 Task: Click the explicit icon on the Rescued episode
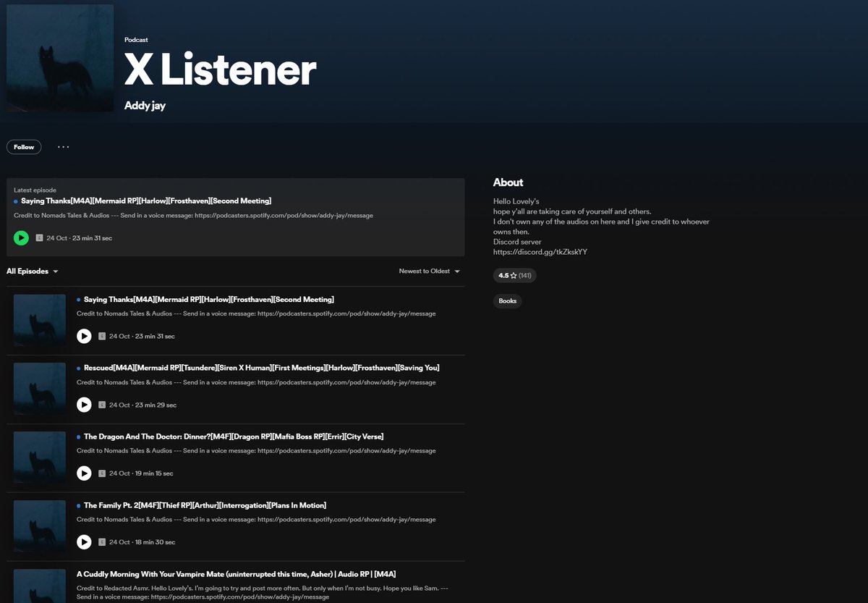click(x=102, y=405)
